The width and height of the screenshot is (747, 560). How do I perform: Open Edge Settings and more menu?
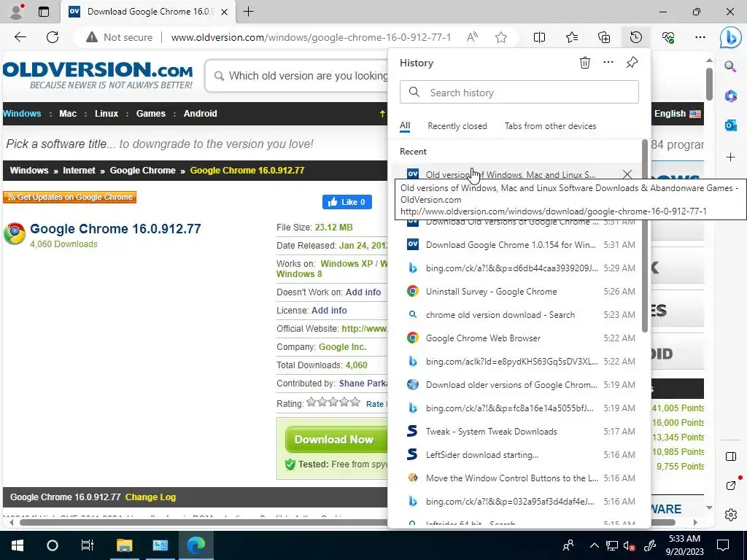point(700,37)
